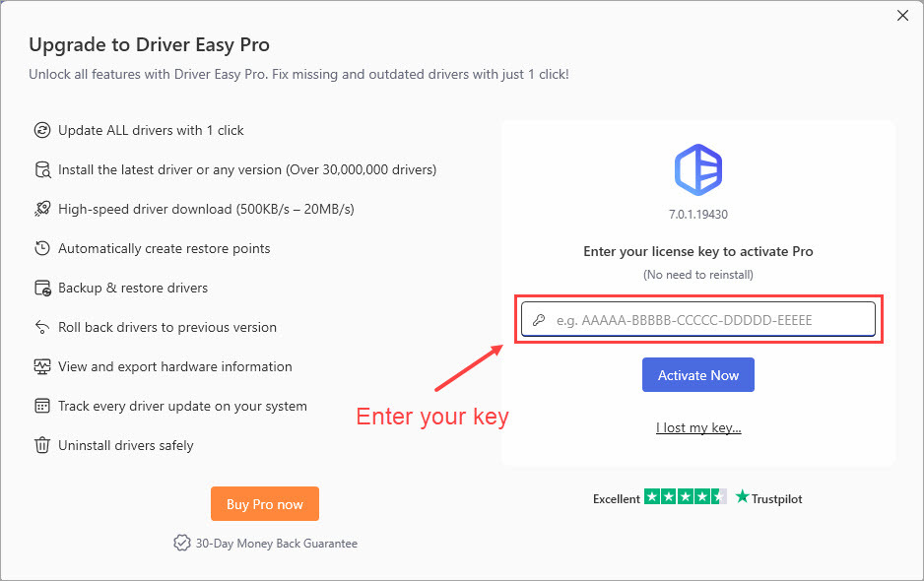The image size is (924, 581).
Task: Click the Driver Easy logo
Action: pyautogui.click(x=698, y=169)
